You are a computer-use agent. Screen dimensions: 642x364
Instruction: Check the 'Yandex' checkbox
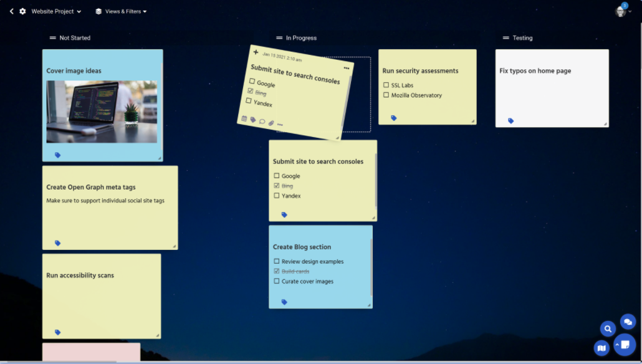click(x=277, y=195)
